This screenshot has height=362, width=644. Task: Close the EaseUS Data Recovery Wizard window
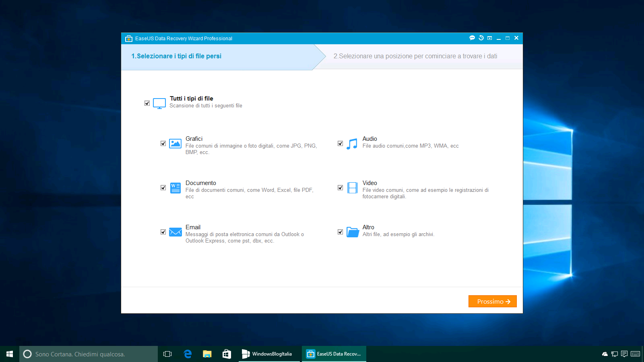(516, 38)
